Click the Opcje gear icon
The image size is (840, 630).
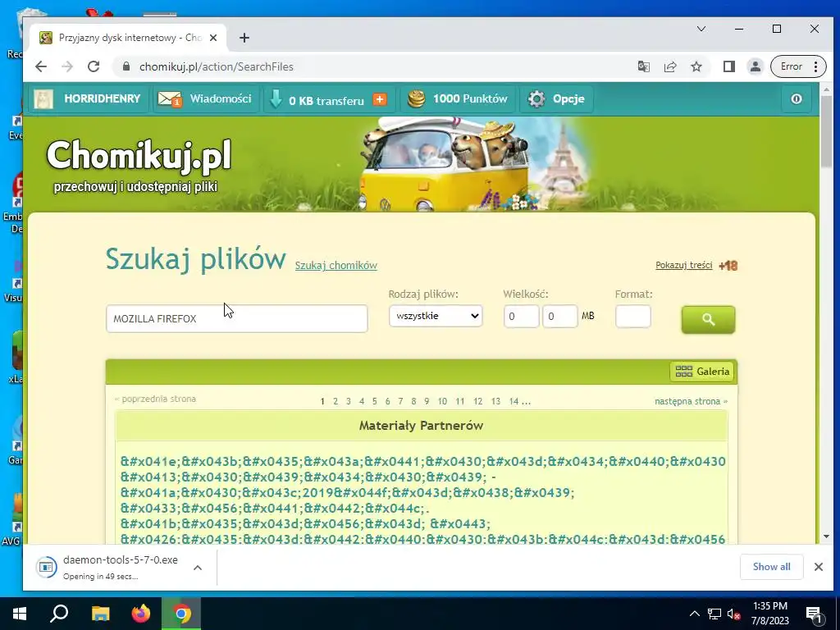point(536,99)
